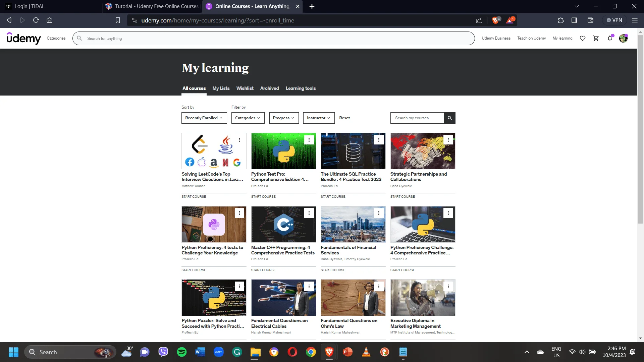Click START COURSE under Master C++ Programming
644x362 pixels.
point(263,270)
